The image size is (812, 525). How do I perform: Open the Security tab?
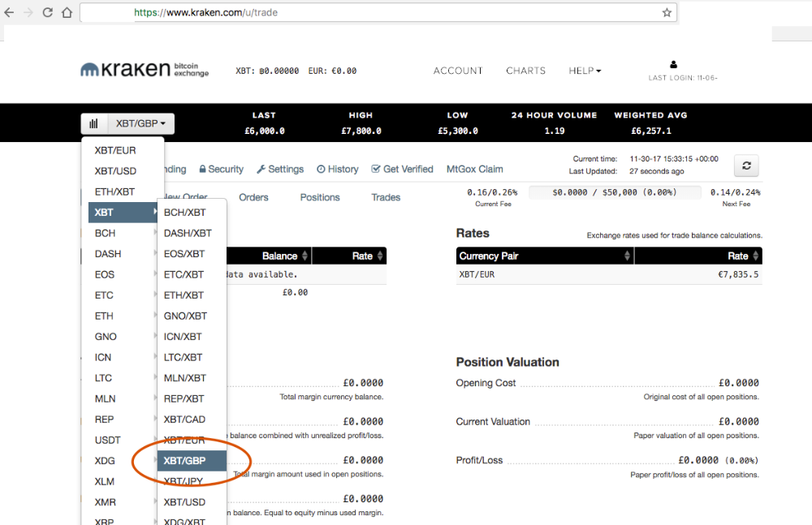click(x=221, y=170)
